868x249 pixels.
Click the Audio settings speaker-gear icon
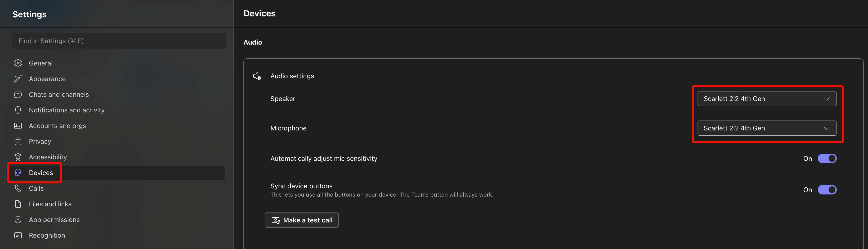[x=257, y=76]
